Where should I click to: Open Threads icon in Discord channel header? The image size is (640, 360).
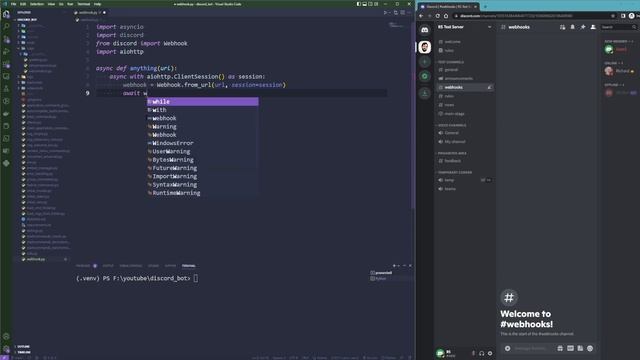coord(562,27)
